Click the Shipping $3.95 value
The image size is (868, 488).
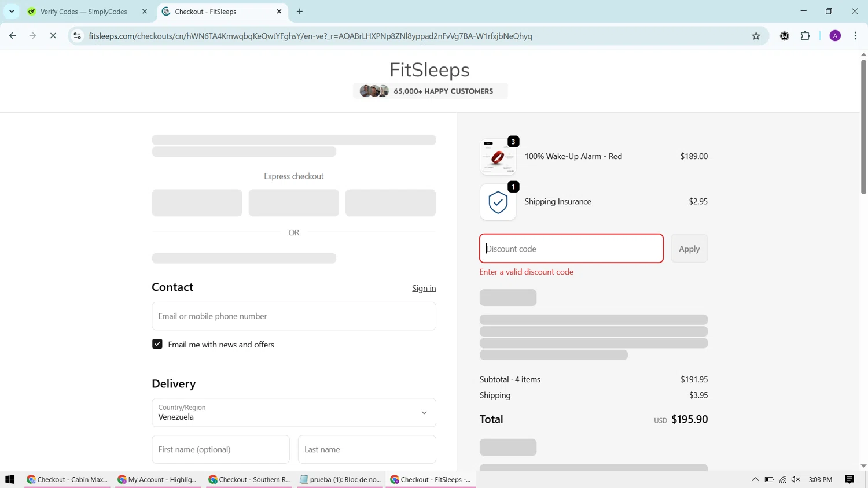(698, 395)
